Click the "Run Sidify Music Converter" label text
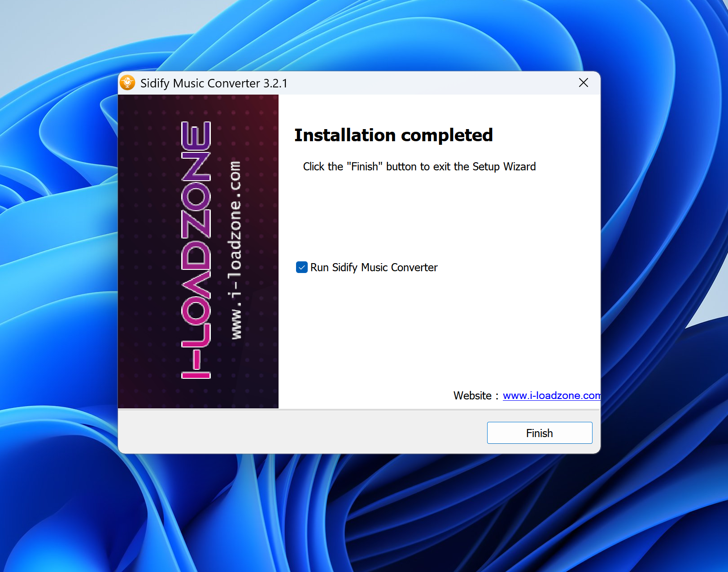Viewport: 728px width, 572px height. coord(374,268)
